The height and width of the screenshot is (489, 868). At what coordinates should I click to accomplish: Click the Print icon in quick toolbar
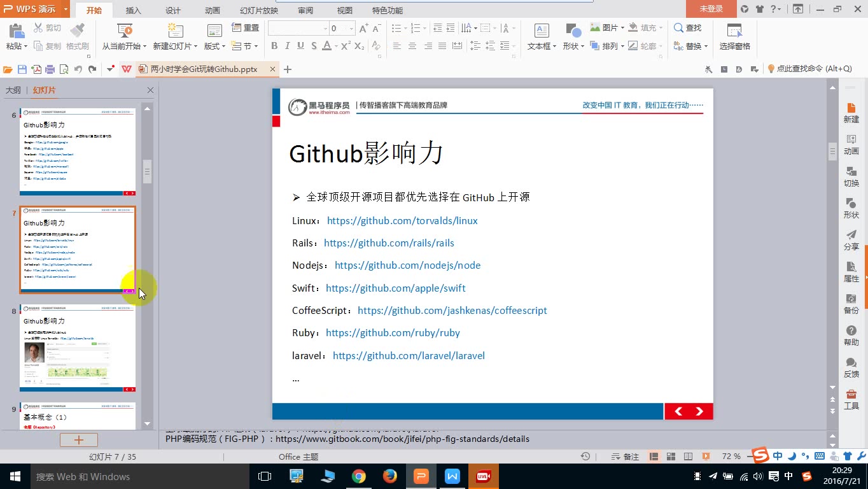[50, 69]
